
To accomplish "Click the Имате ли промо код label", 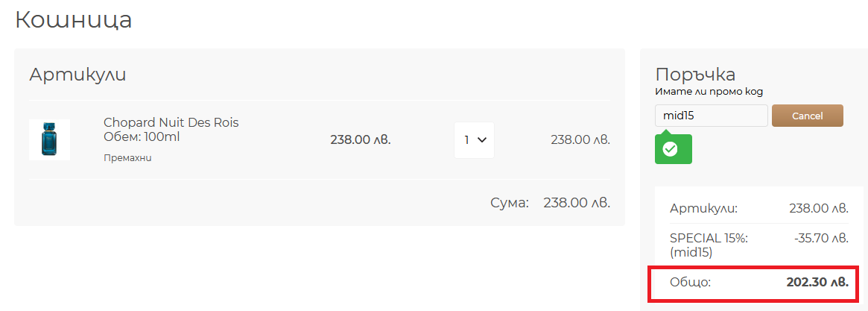I will pos(705,92).
